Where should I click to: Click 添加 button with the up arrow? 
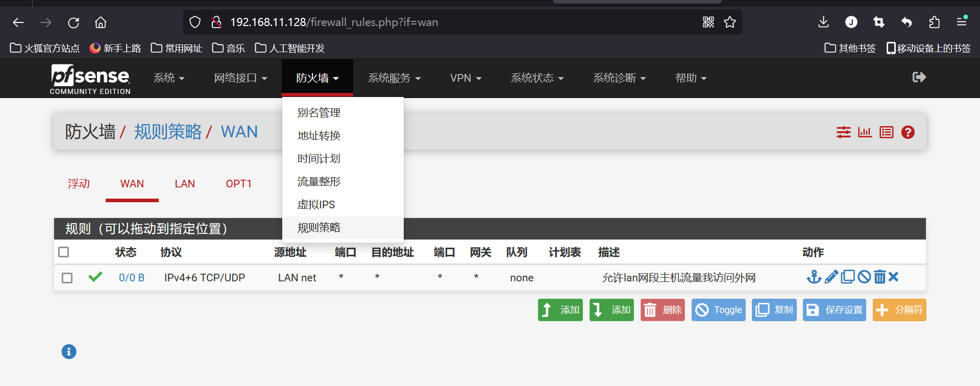pyautogui.click(x=560, y=310)
